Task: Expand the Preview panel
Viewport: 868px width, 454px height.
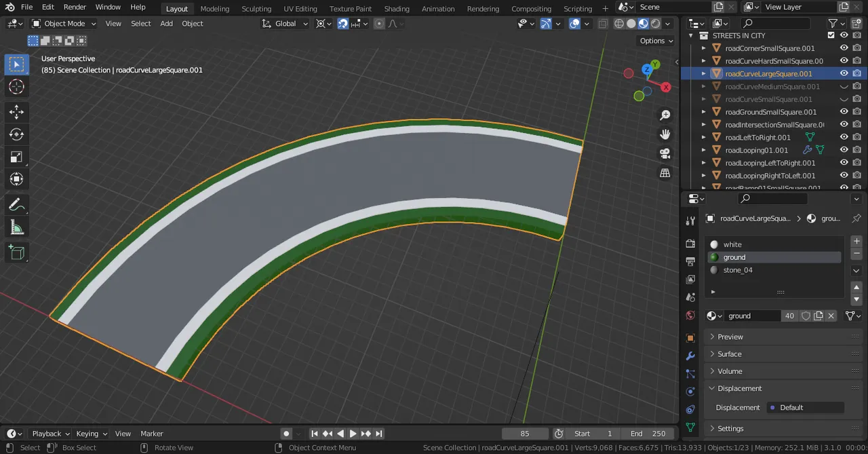Action: click(783, 337)
